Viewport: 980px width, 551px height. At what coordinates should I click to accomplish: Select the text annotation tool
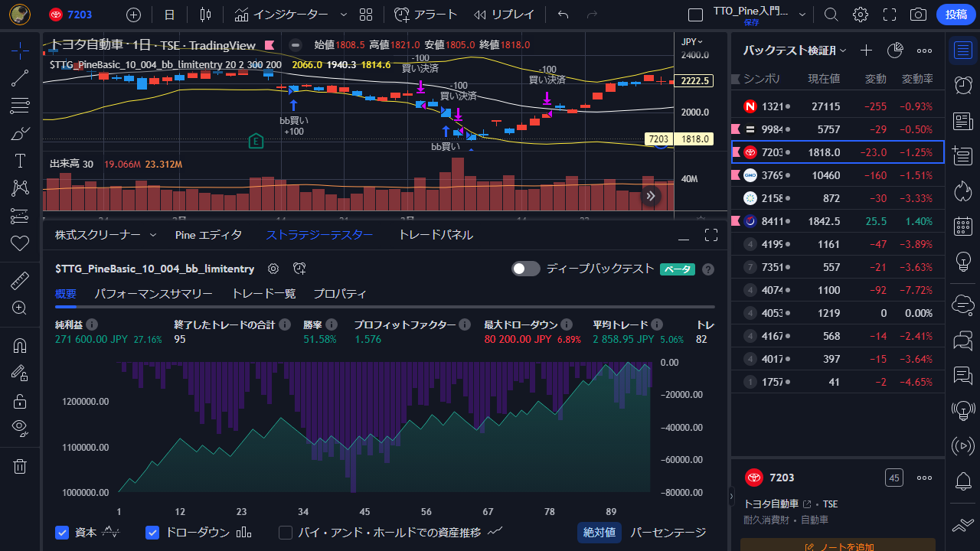[20, 161]
